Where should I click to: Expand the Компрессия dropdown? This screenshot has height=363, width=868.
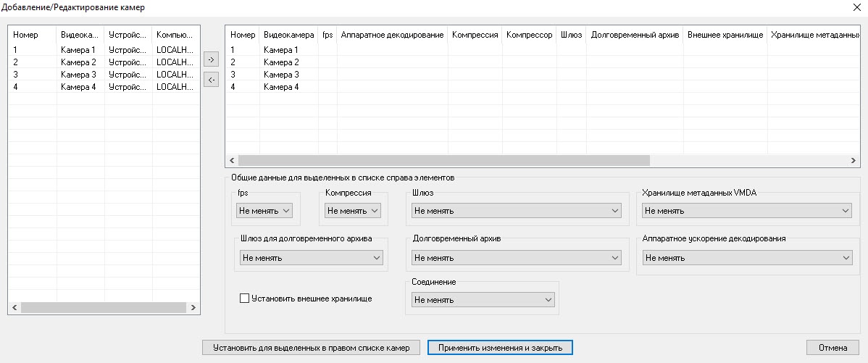pos(353,210)
